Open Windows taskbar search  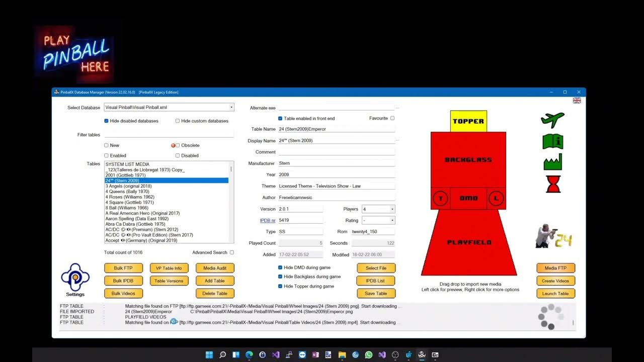click(222, 354)
